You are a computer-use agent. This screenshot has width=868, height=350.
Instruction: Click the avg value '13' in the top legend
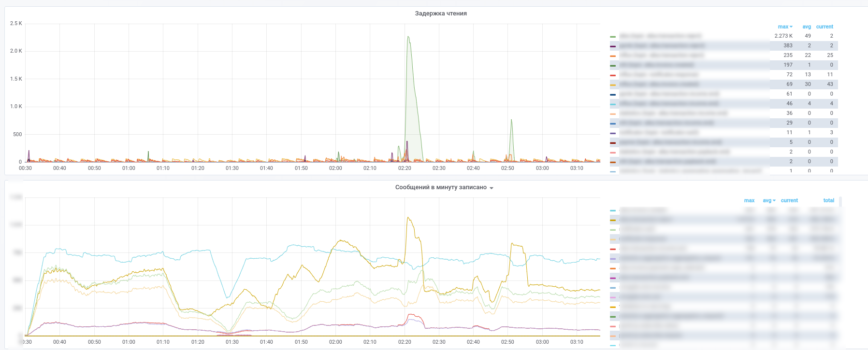point(808,74)
